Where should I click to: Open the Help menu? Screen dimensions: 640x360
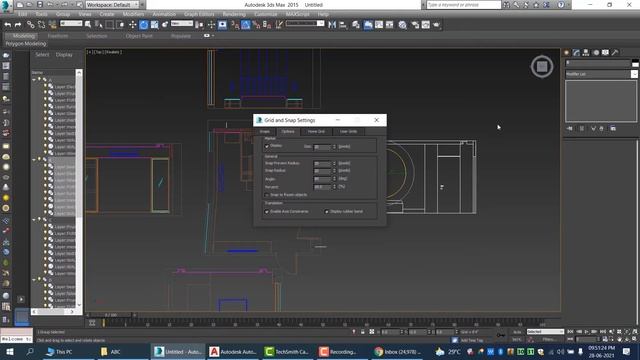click(323, 14)
